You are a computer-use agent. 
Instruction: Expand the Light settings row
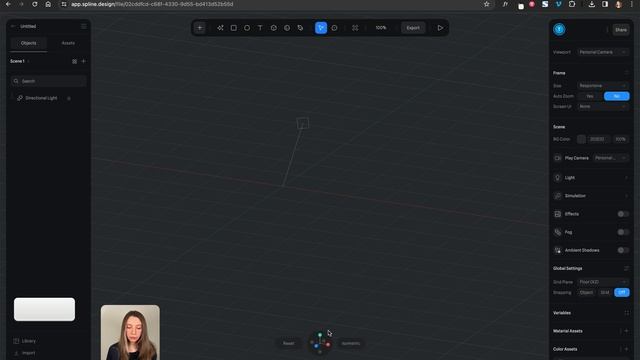[x=591, y=178]
